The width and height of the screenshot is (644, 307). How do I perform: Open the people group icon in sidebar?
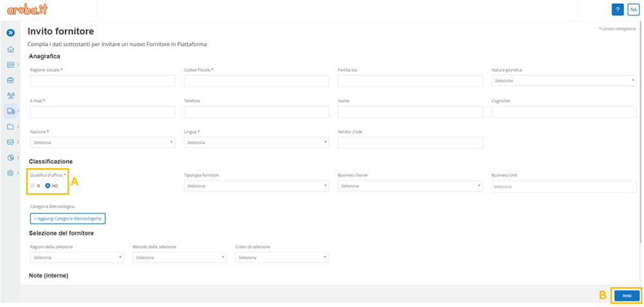[10, 96]
